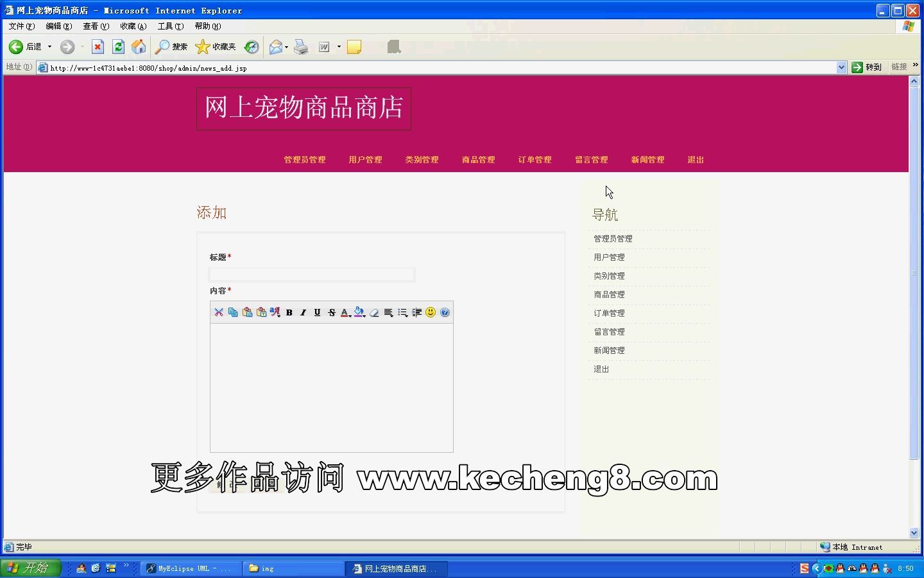Open the 编辑 menu
This screenshot has width=924, height=578.
click(x=58, y=26)
